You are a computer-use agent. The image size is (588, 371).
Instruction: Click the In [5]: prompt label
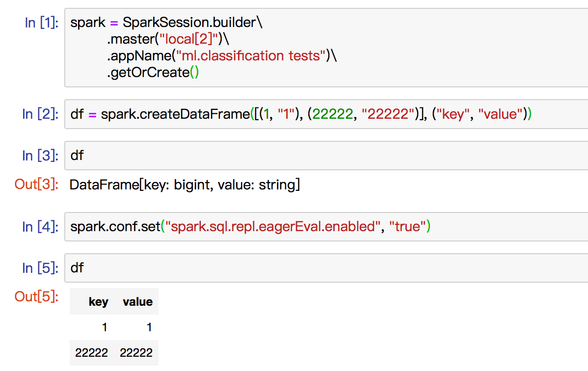(40, 268)
